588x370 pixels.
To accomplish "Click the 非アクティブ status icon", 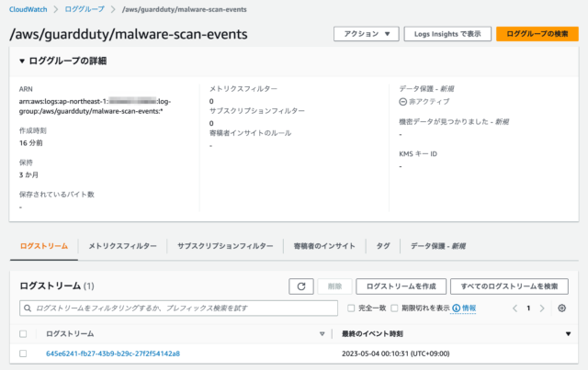I will click(402, 102).
